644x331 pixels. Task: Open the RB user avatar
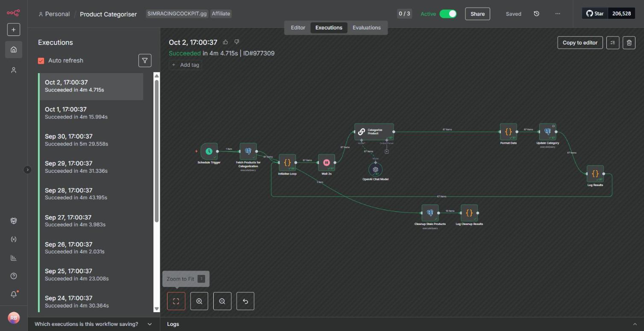(14, 318)
